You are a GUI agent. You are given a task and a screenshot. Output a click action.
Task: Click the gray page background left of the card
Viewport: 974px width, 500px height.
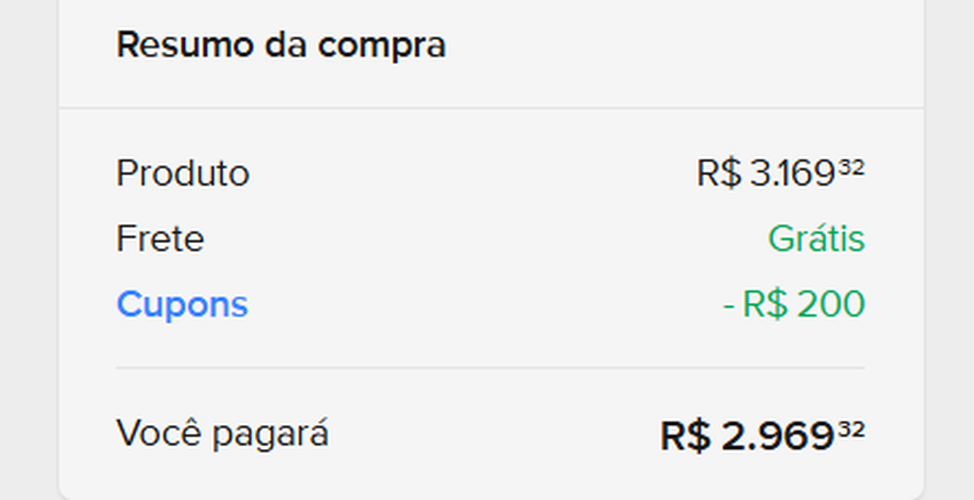point(28,250)
